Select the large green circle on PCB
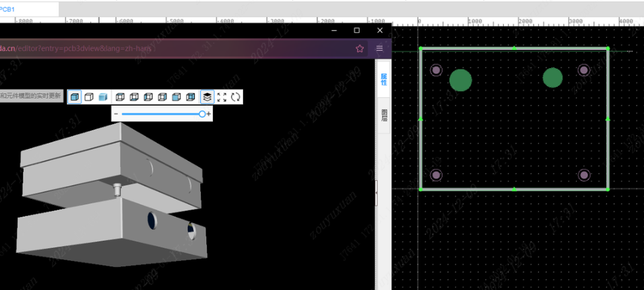 click(460, 80)
